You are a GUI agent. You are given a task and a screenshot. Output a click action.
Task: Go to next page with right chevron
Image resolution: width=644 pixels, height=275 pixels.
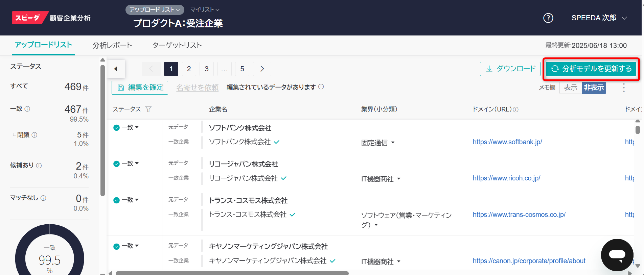(262, 69)
